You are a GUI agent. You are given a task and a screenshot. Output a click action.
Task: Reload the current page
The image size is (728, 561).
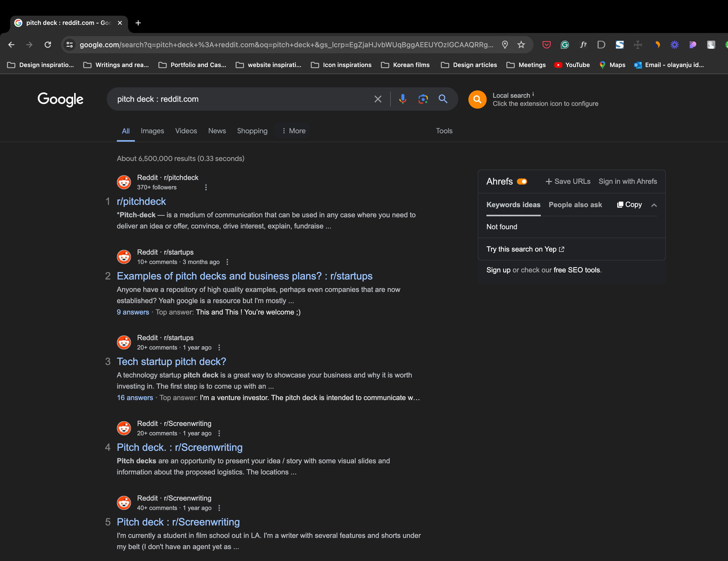click(x=48, y=45)
